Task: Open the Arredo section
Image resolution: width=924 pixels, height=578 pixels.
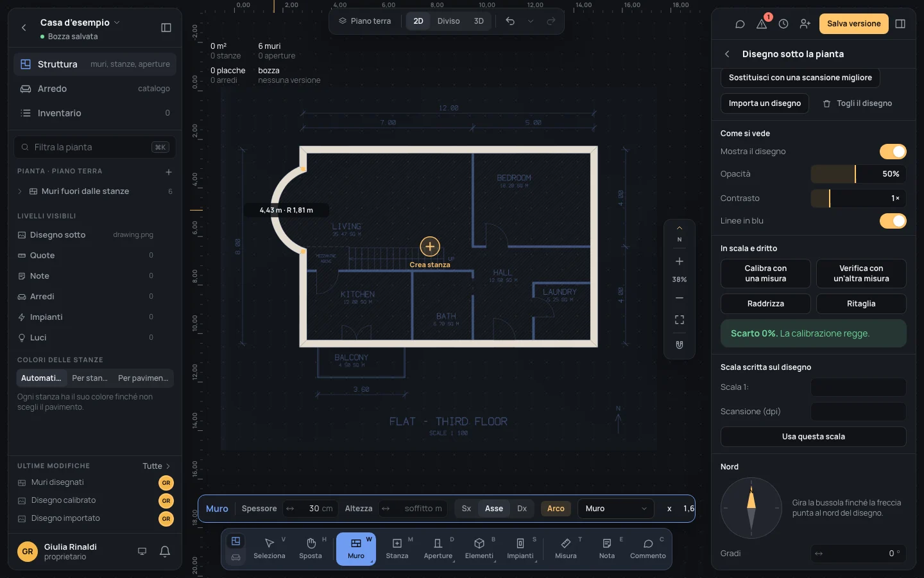Action: (x=95, y=89)
